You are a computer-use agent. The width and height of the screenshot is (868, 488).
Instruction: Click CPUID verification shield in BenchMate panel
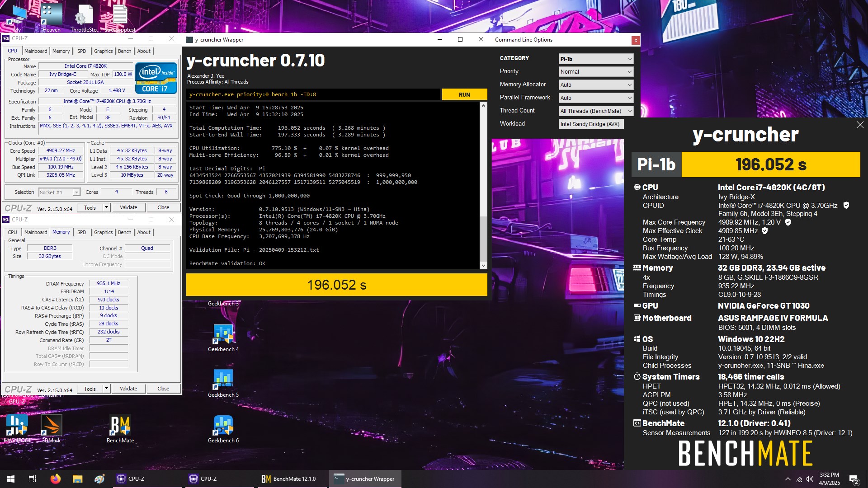pyautogui.click(x=846, y=205)
